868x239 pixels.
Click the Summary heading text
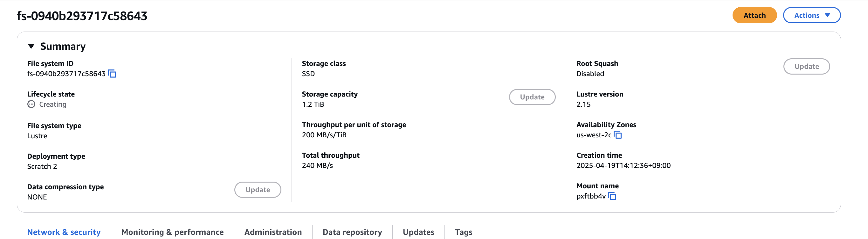(63, 46)
